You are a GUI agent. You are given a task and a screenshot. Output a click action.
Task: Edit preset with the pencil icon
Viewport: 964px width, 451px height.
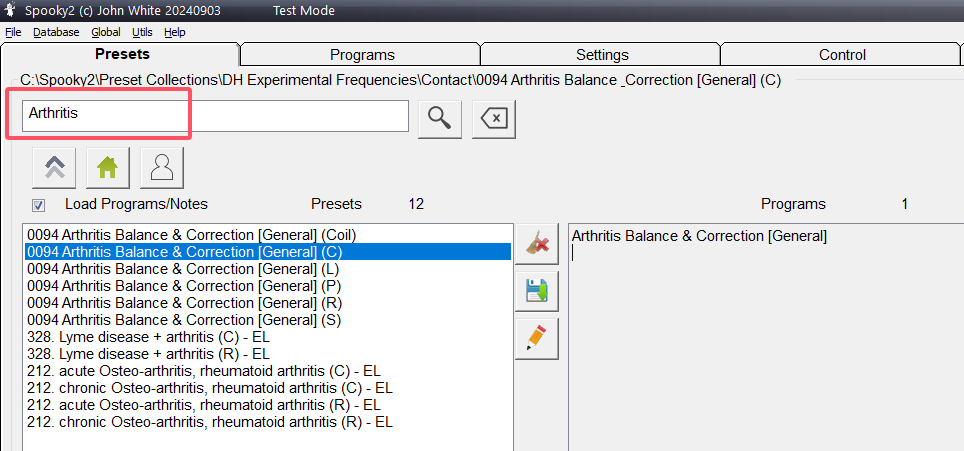(536, 338)
